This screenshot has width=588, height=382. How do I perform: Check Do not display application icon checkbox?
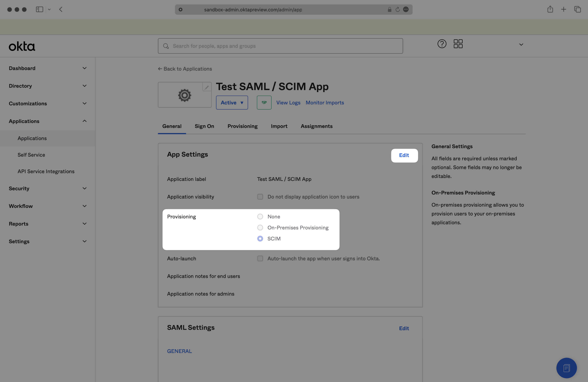coord(260,197)
